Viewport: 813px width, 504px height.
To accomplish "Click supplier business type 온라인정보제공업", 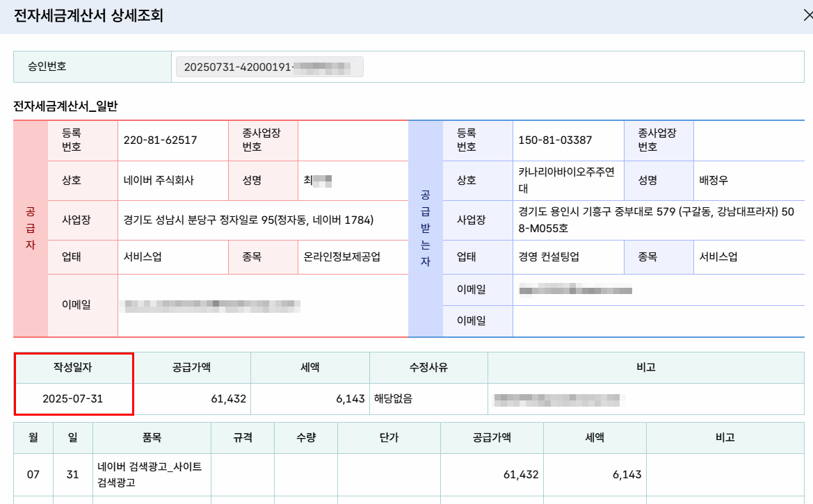I will click(x=341, y=257).
